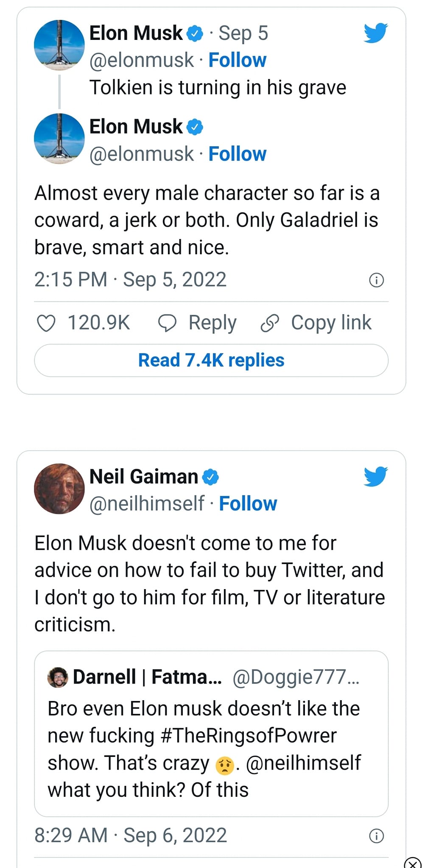Click Neil Gaiman's verified badge
This screenshot has height=868, width=422.
(210, 477)
